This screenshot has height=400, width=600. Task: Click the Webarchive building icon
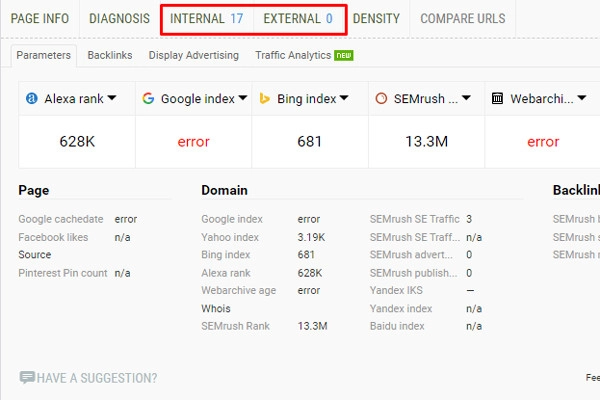click(497, 98)
